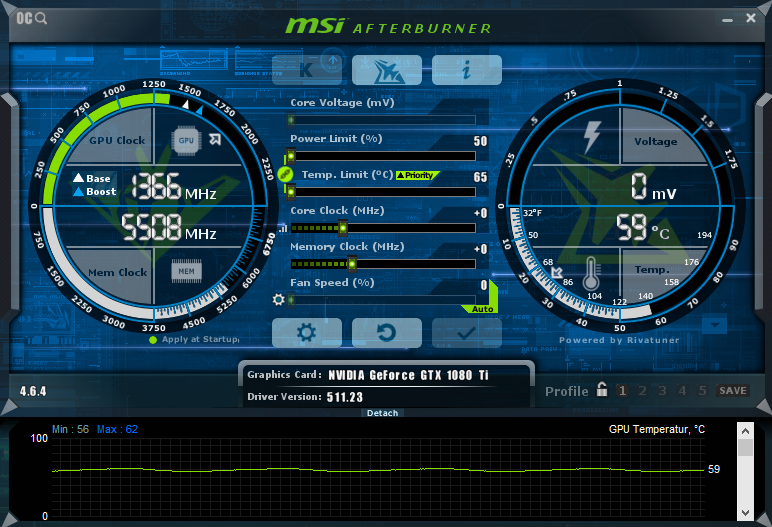The height and width of the screenshot is (527, 772).
Task: Click the Min : 56 graph label
Action: (x=70, y=429)
